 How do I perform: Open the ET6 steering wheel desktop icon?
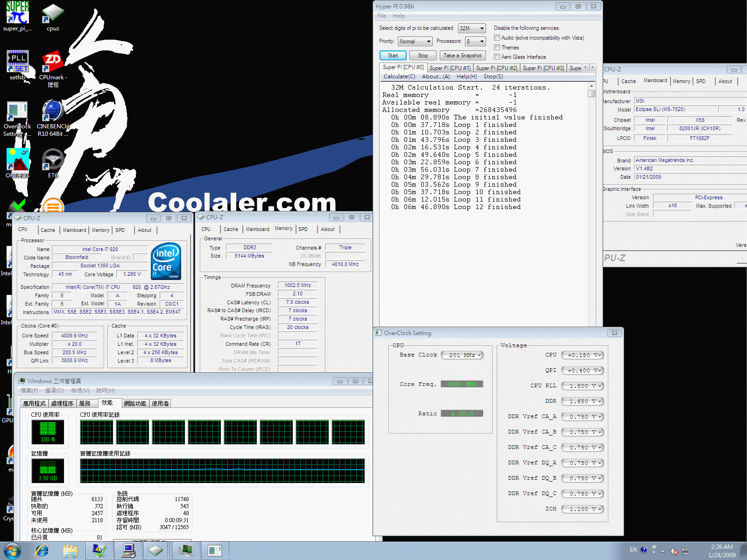tap(53, 163)
